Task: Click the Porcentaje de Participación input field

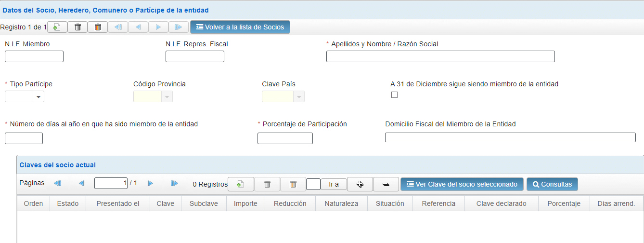Action: click(285, 138)
